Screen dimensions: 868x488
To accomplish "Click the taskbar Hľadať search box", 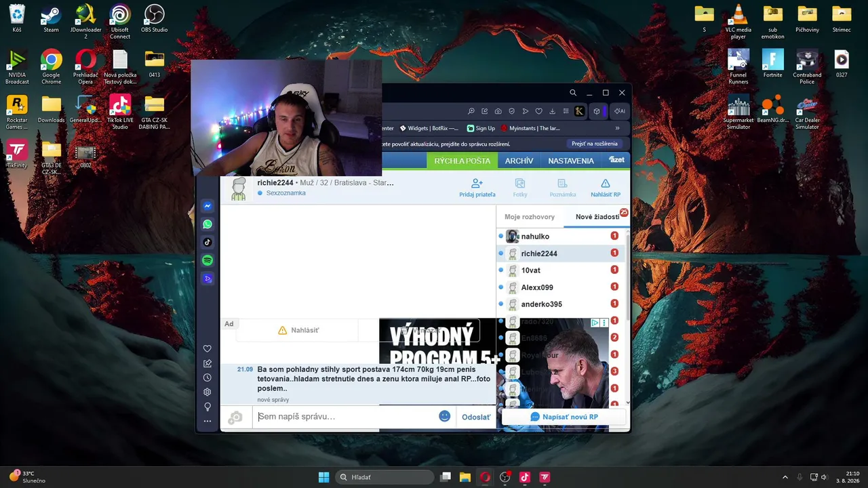I will (384, 477).
